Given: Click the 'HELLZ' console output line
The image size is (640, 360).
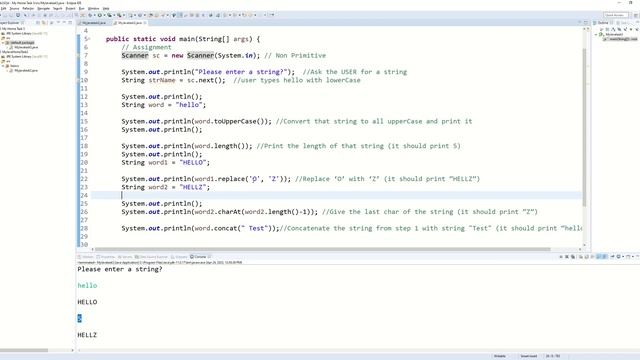Looking at the screenshot, I should (x=87, y=335).
